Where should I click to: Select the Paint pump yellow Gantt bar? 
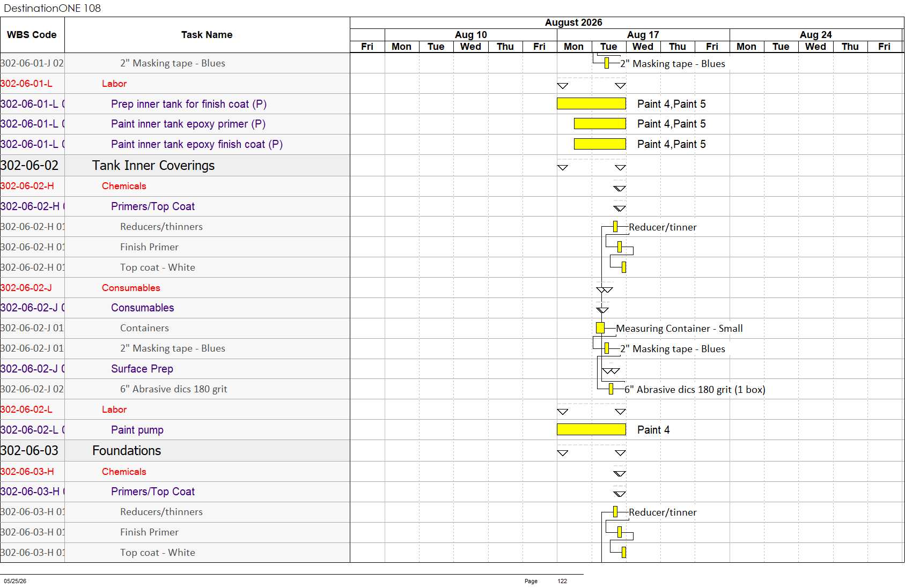[591, 429]
